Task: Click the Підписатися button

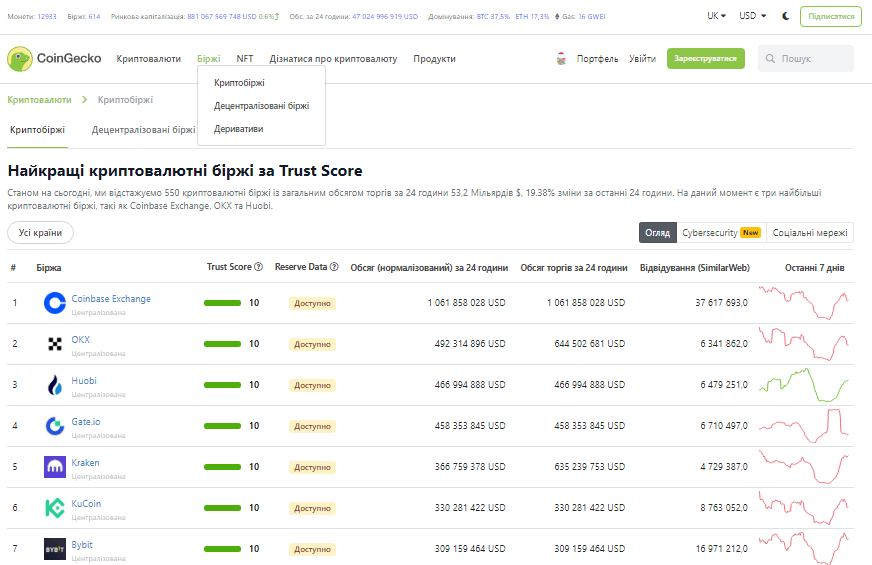Action: [x=831, y=16]
